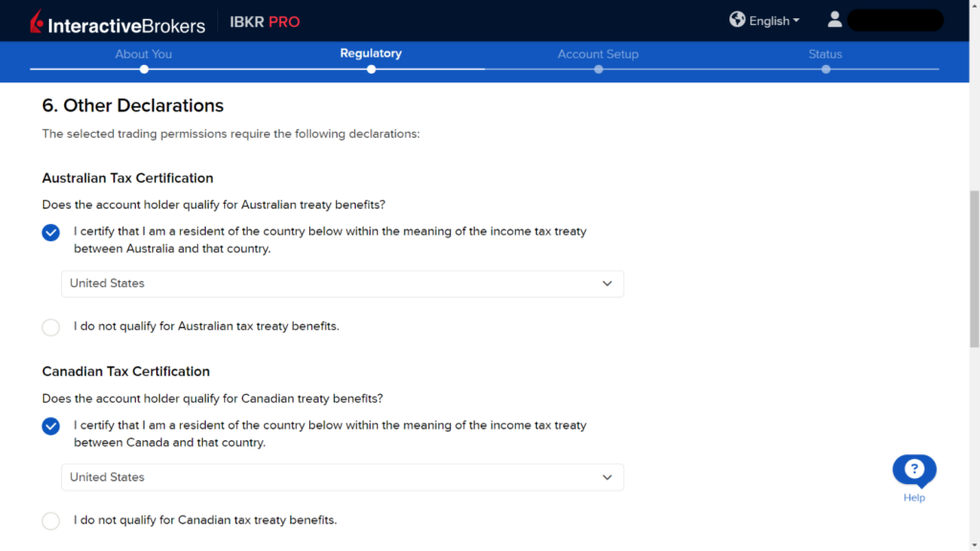This screenshot has height=551, width=980.
Task: Click the About You progress dot
Action: [x=145, y=69]
